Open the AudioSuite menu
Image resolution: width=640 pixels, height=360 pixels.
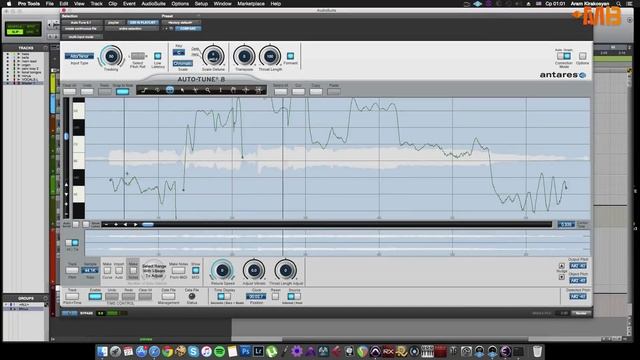(x=153, y=4)
